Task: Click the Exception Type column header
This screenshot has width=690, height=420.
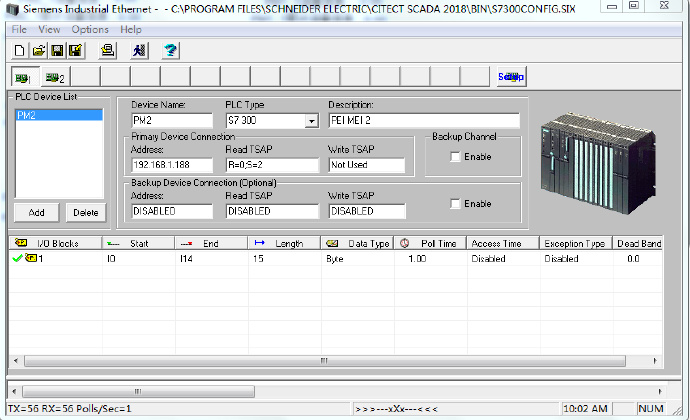Action: [x=576, y=243]
